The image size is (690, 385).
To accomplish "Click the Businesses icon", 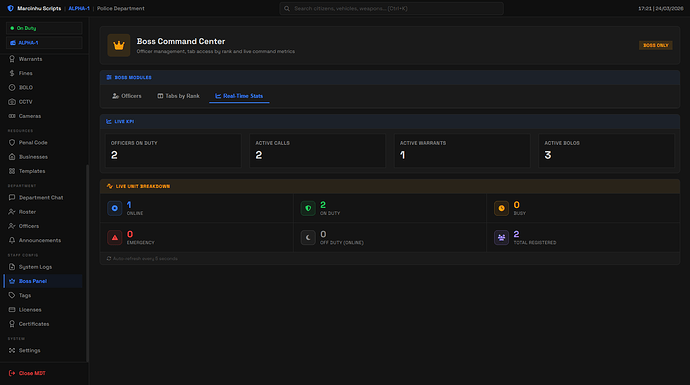I will 12,157.
